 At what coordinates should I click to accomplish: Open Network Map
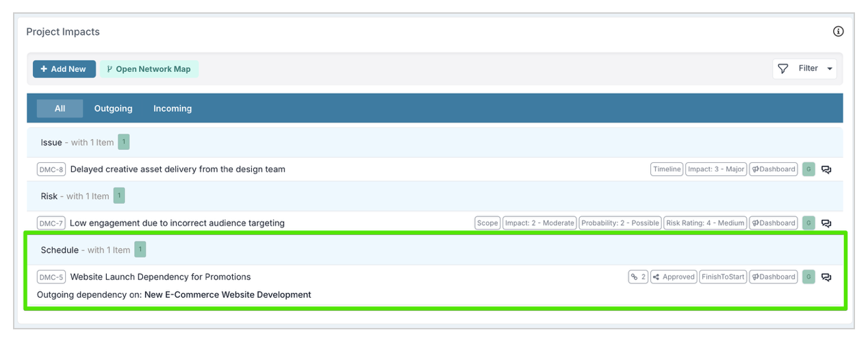coord(149,69)
